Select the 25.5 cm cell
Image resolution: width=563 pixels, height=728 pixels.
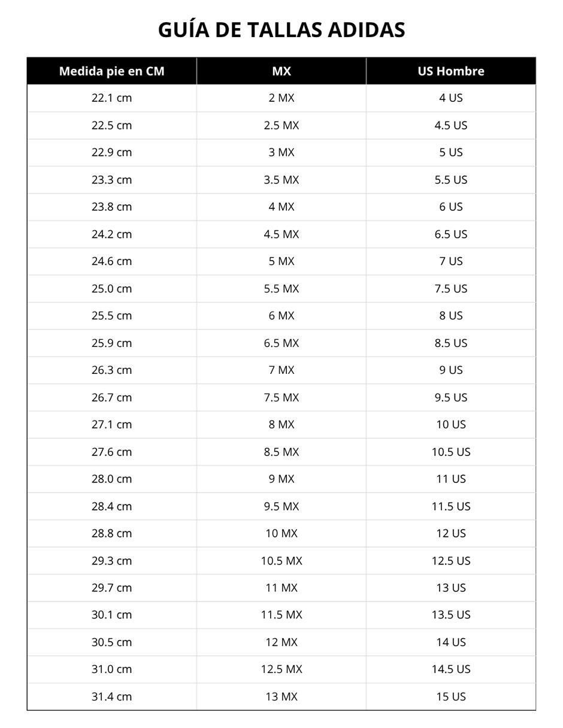coord(111,316)
